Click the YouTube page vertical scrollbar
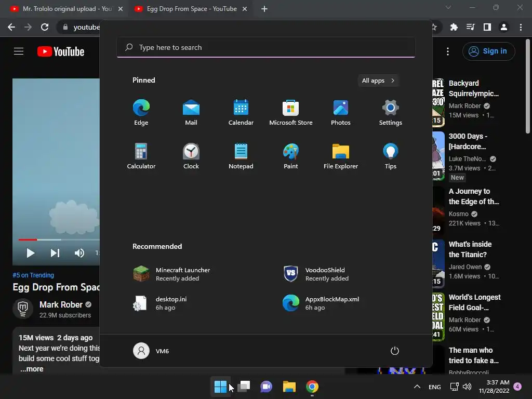 tap(528, 87)
